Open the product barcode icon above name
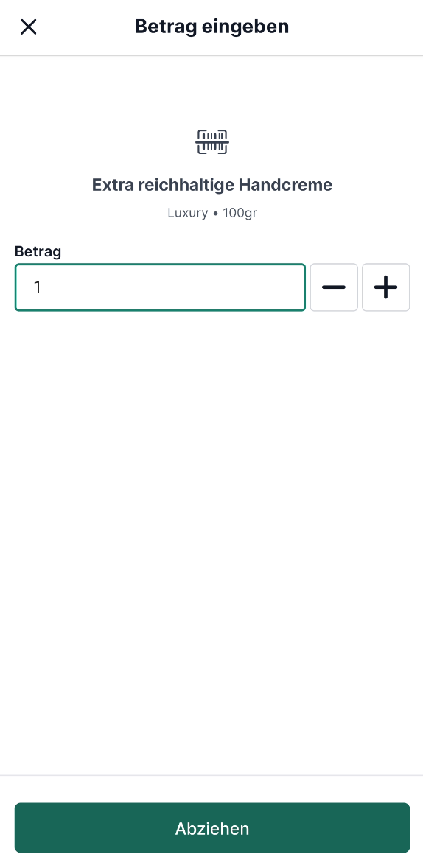 tap(212, 141)
